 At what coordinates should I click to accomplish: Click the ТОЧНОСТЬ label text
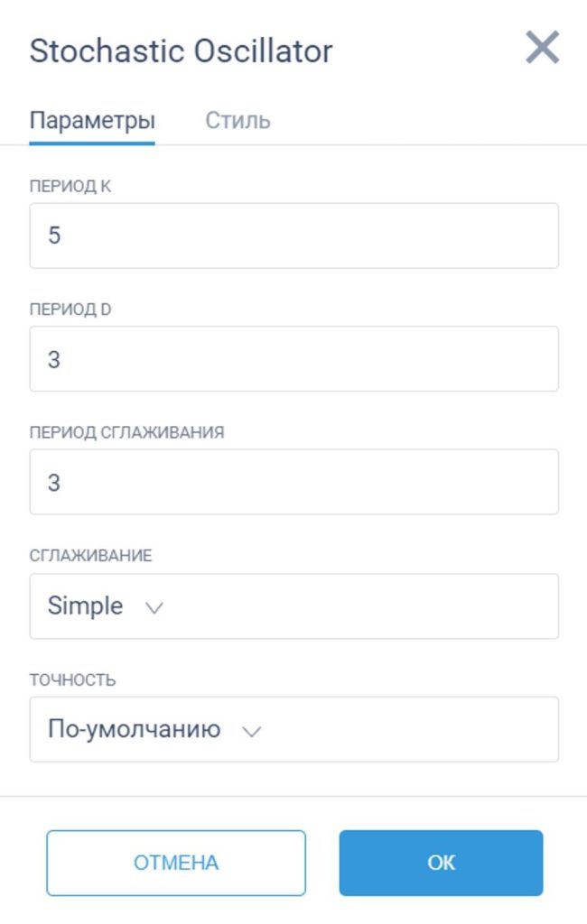pyautogui.click(x=72, y=679)
